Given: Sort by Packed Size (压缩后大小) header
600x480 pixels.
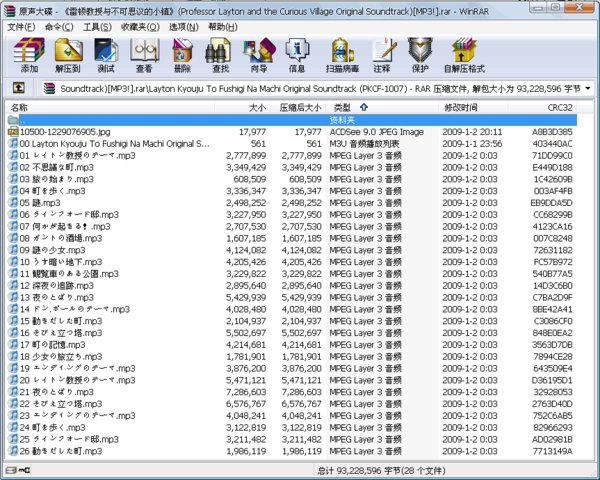Looking at the screenshot, I should [x=298, y=108].
